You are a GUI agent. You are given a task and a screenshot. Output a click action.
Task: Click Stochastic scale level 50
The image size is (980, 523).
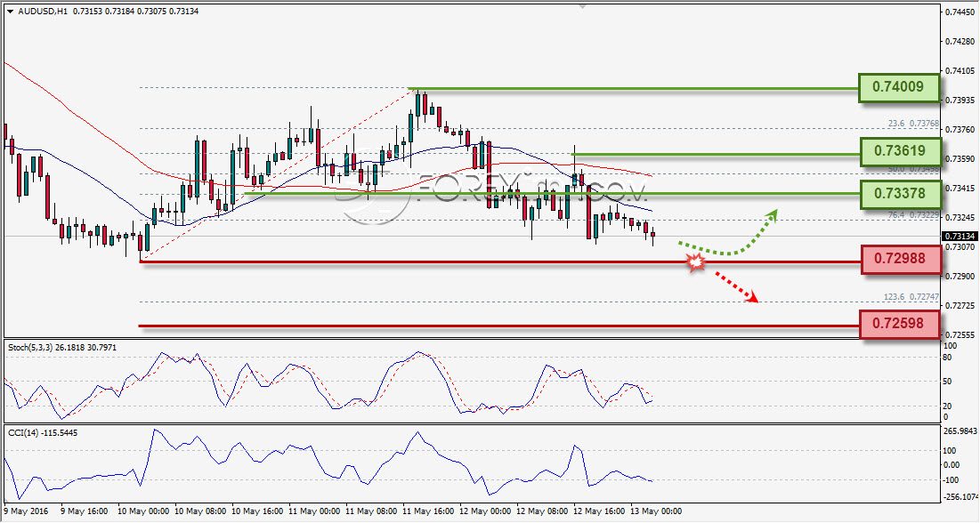coord(947,382)
